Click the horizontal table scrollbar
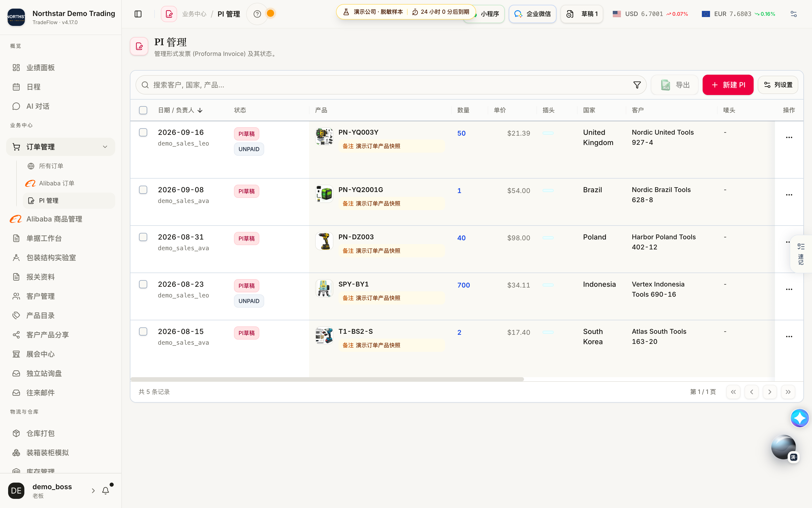Screen dimensions: 812x508 tap(327, 379)
